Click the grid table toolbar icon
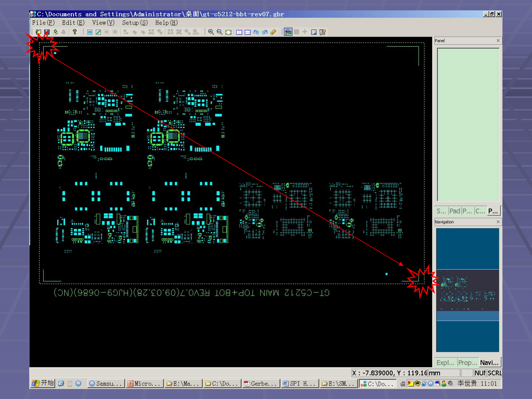The height and width of the screenshot is (399, 532). [314, 32]
